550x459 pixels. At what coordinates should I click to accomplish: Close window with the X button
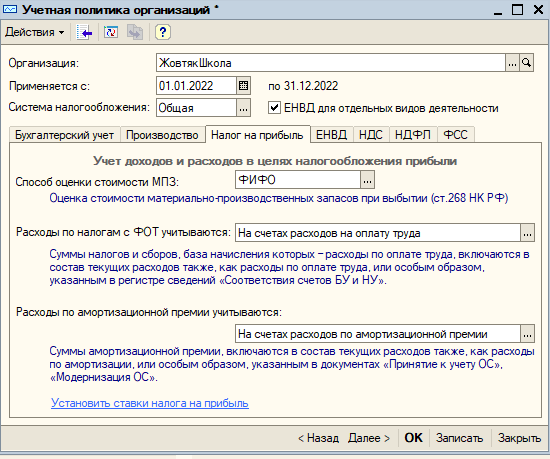tap(538, 9)
